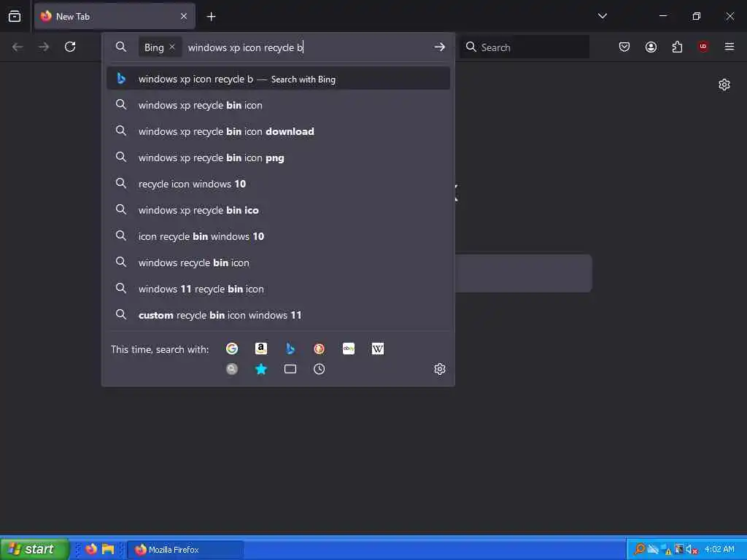Open Save to Pocket icon
Viewport: 747px width, 560px height.
624,47
